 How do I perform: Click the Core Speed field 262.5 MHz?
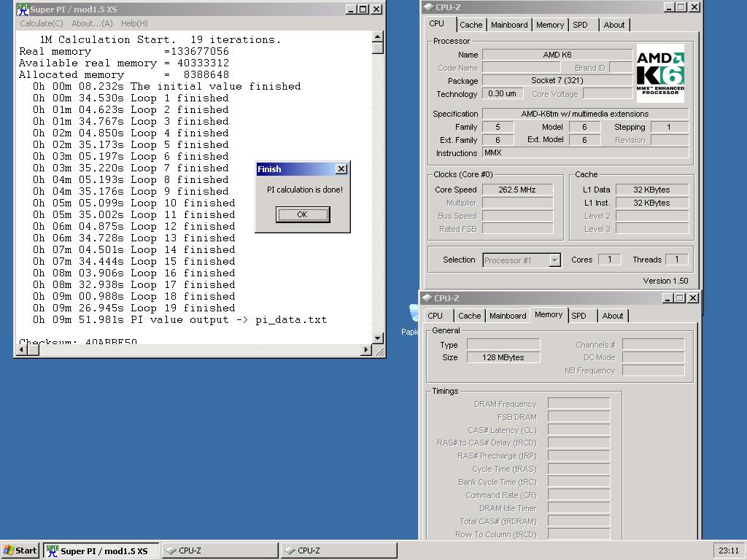517,190
